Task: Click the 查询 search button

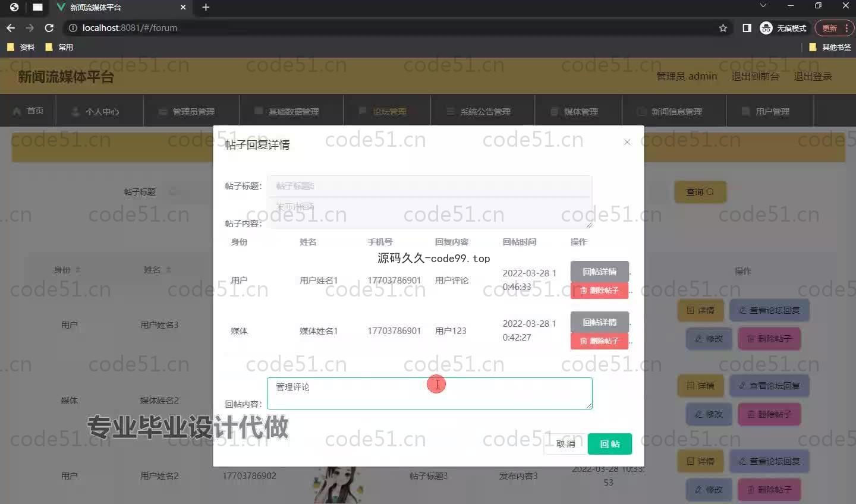Action: 700,192
